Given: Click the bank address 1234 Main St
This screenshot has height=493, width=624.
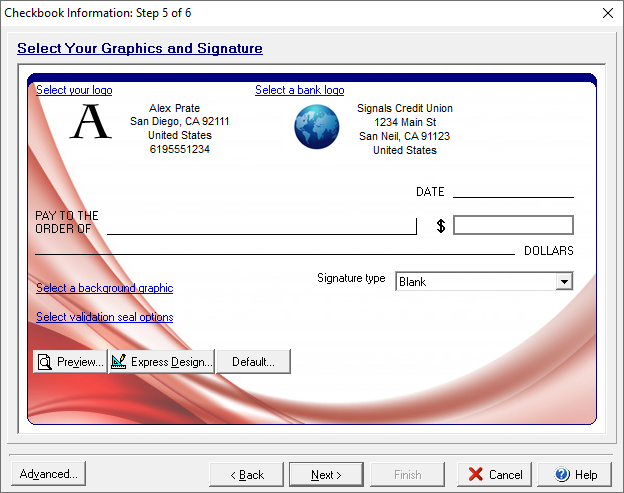Looking at the screenshot, I should coord(405,122).
